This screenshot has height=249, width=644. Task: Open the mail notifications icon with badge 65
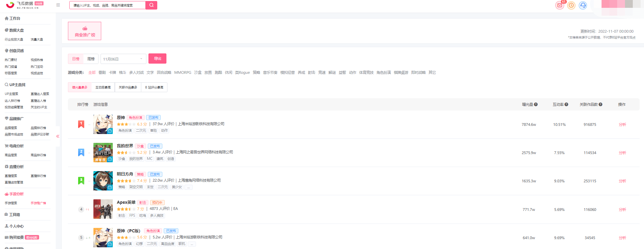(x=559, y=5)
